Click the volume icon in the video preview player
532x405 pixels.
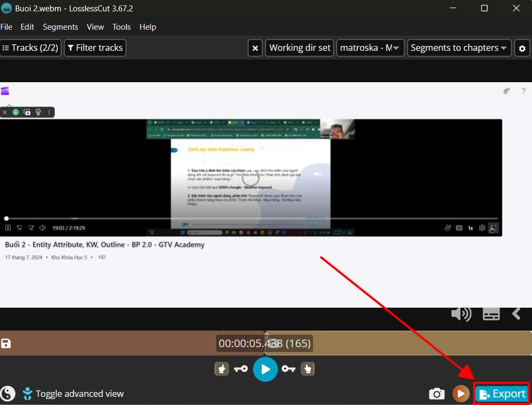(42, 228)
